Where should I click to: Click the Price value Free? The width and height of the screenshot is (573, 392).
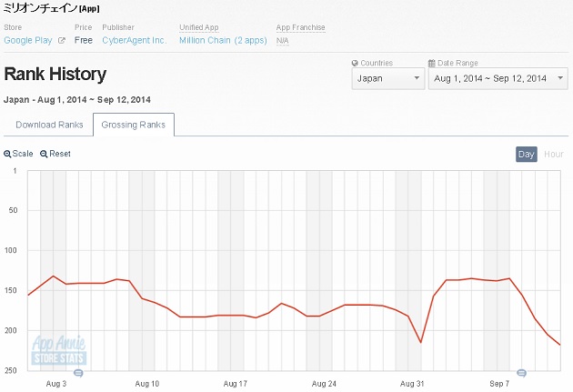click(84, 40)
